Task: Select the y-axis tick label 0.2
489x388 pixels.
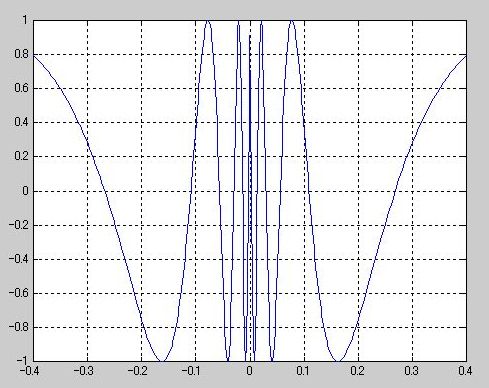Action: tap(22, 156)
